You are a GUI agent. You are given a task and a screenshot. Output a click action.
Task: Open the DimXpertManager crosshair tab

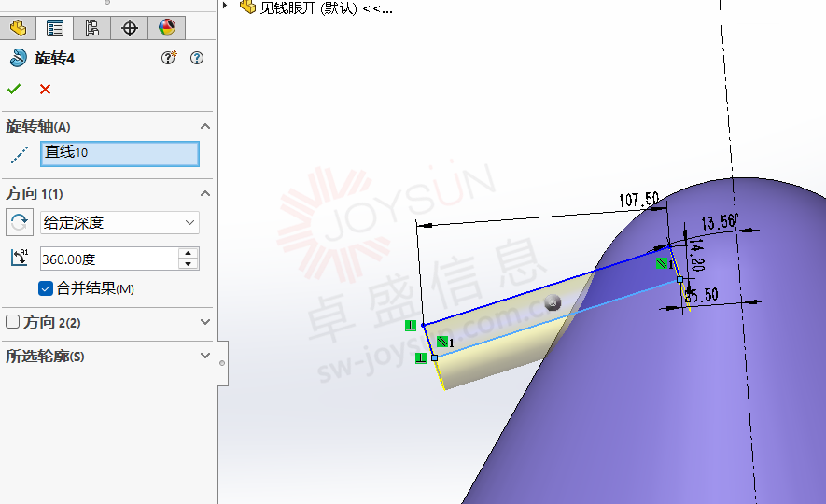(130, 28)
